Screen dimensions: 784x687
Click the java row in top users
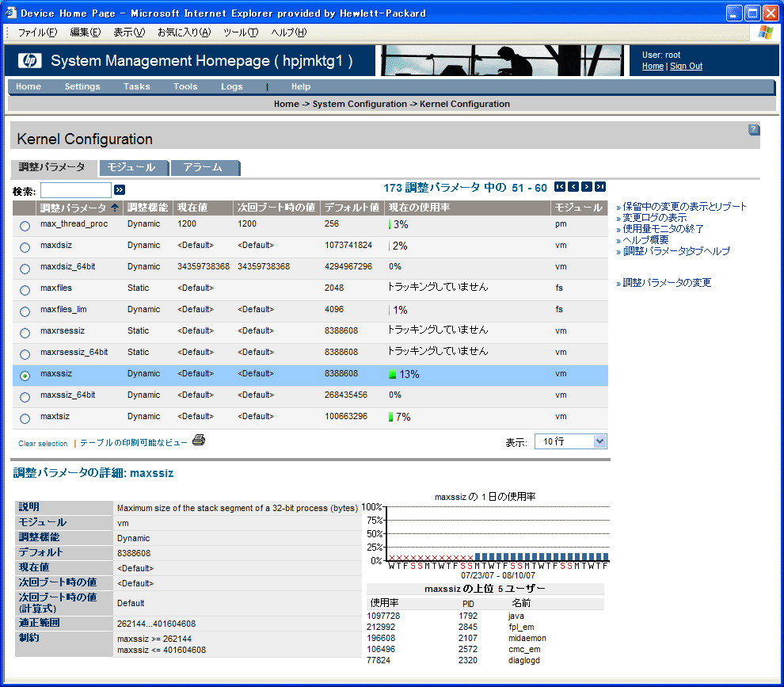pyautogui.click(x=485, y=616)
